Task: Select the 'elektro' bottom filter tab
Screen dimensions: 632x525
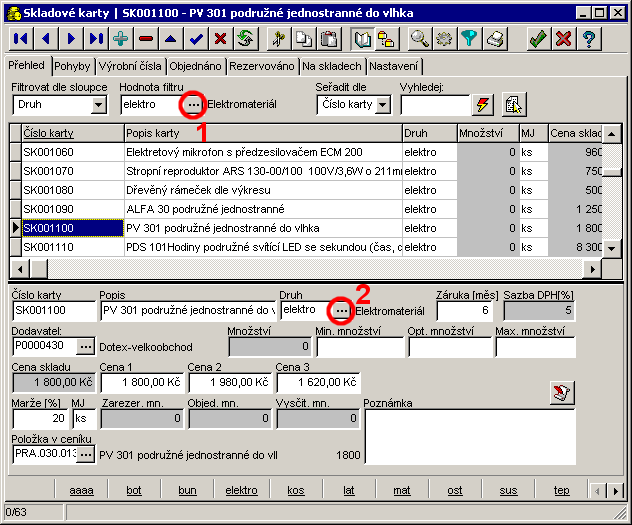Action: tap(241, 491)
